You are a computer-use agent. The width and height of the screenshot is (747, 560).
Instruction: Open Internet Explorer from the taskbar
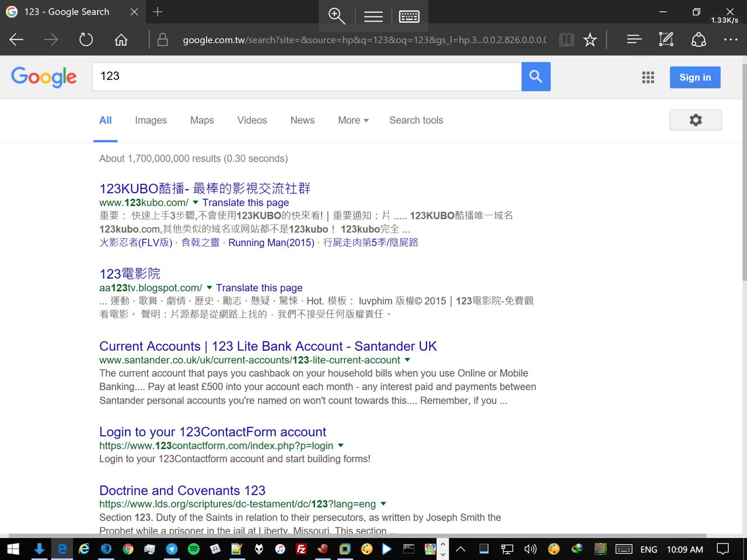click(84, 549)
